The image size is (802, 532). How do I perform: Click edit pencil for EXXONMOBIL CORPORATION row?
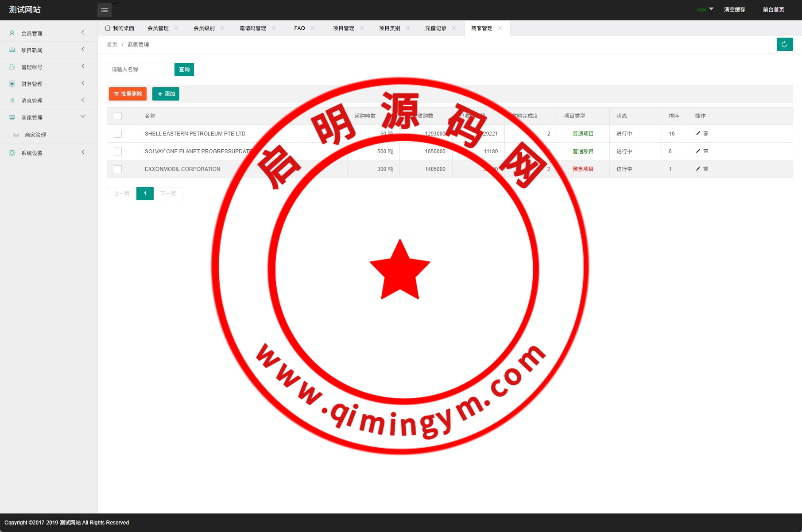point(698,169)
